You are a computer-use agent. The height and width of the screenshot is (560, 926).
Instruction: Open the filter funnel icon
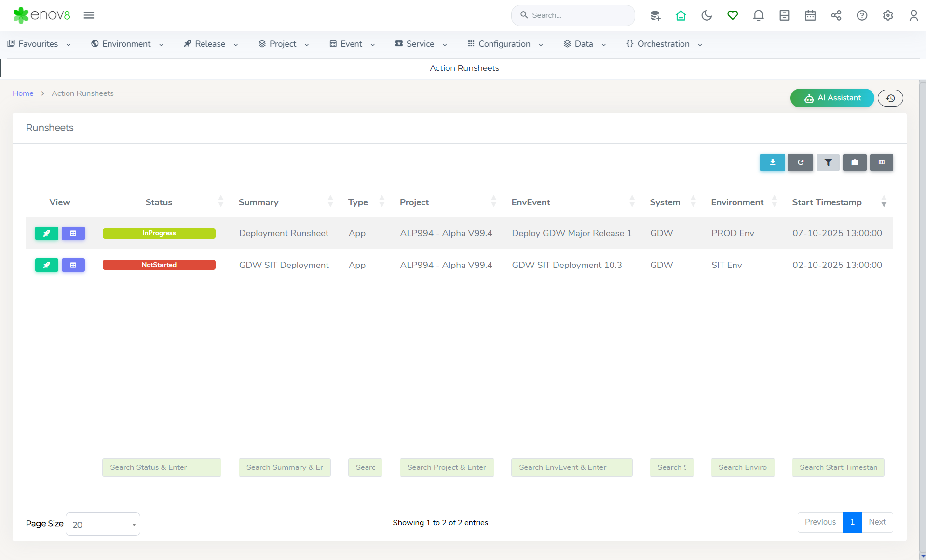(828, 162)
